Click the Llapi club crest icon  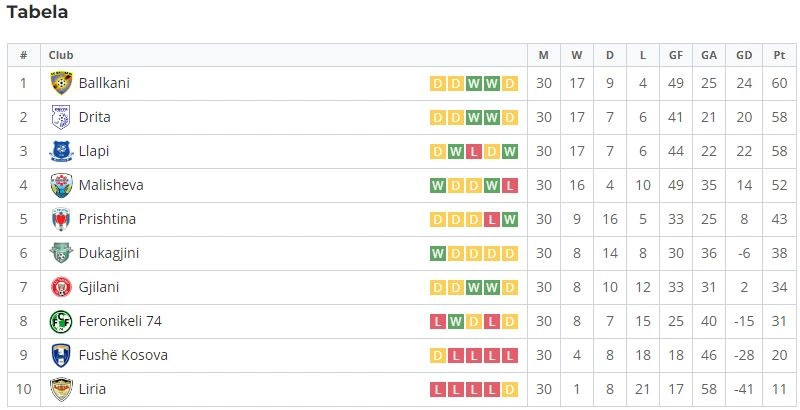[x=61, y=151]
